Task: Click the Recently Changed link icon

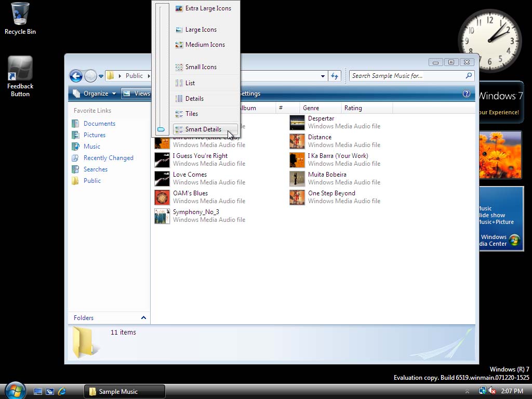Action: pos(75,158)
